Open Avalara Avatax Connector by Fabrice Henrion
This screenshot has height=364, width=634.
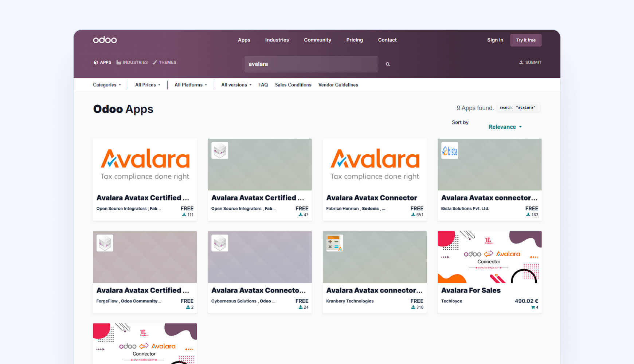tap(372, 198)
